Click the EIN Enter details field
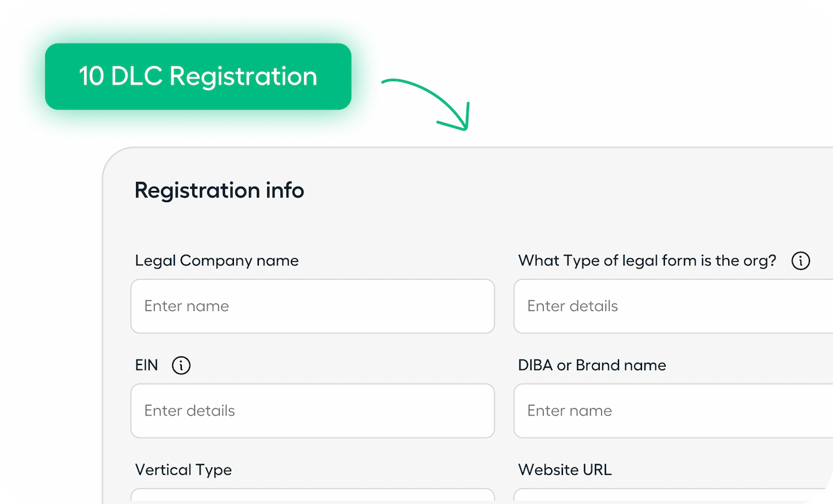The height and width of the screenshot is (504, 833). pos(312,411)
